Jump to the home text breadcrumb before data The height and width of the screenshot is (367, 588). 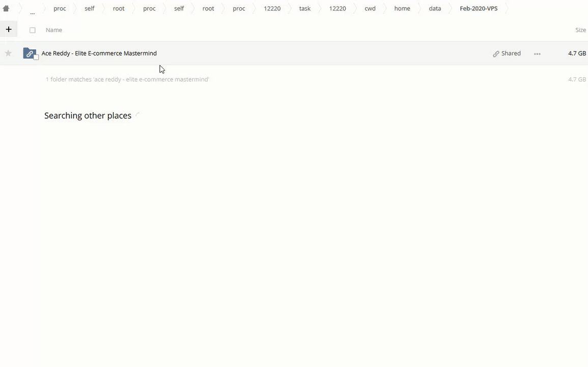pos(402,9)
